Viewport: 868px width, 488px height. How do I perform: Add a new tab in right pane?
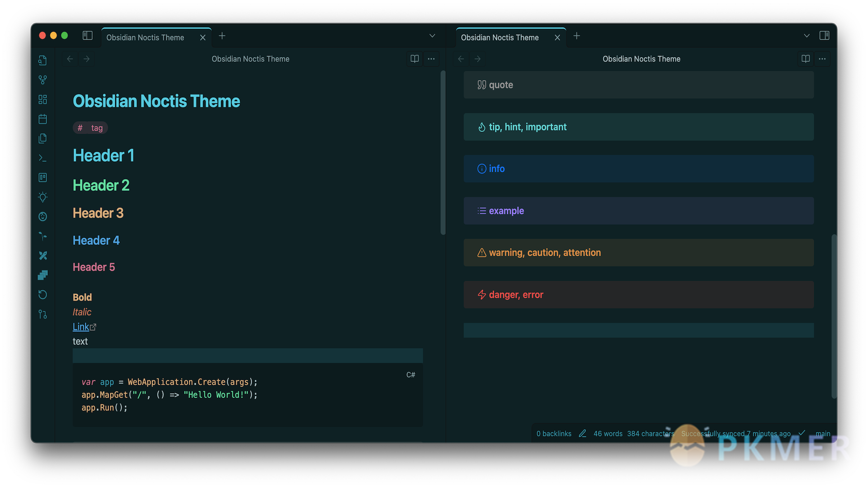click(x=577, y=36)
